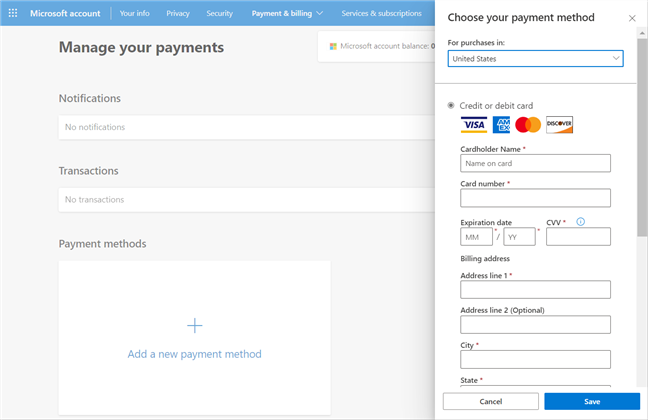The height and width of the screenshot is (420, 648).
Task: Click the scrollbar up arrow in panel
Action: tap(642, 33)
